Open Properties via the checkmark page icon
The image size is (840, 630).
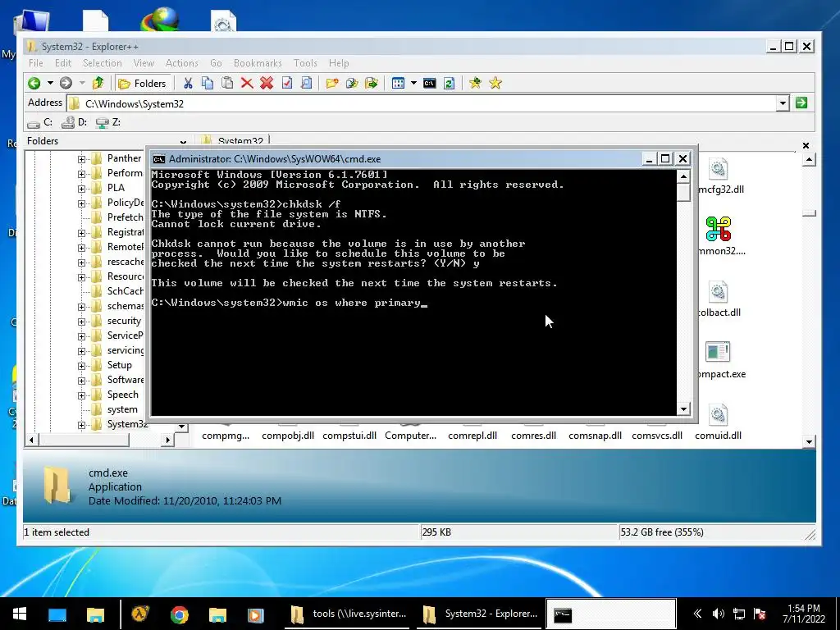click(286, 83)
